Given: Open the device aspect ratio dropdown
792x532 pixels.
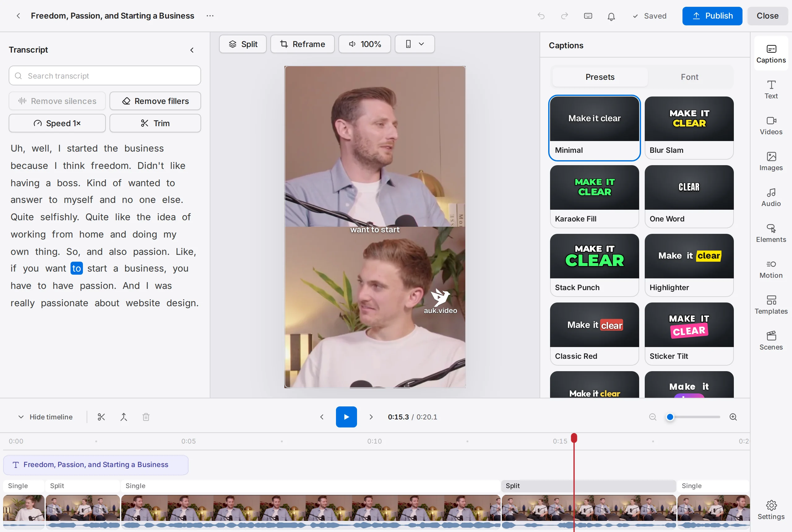Looking at the screenshot, I should pyautogui.click(x=415, y=44).
